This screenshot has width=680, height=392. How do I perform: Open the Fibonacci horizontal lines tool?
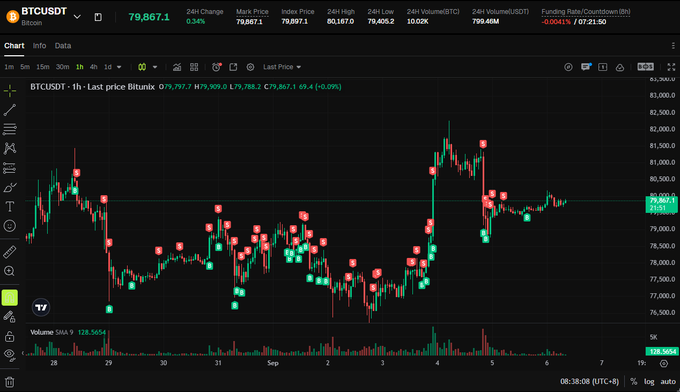tap(10, 129)
